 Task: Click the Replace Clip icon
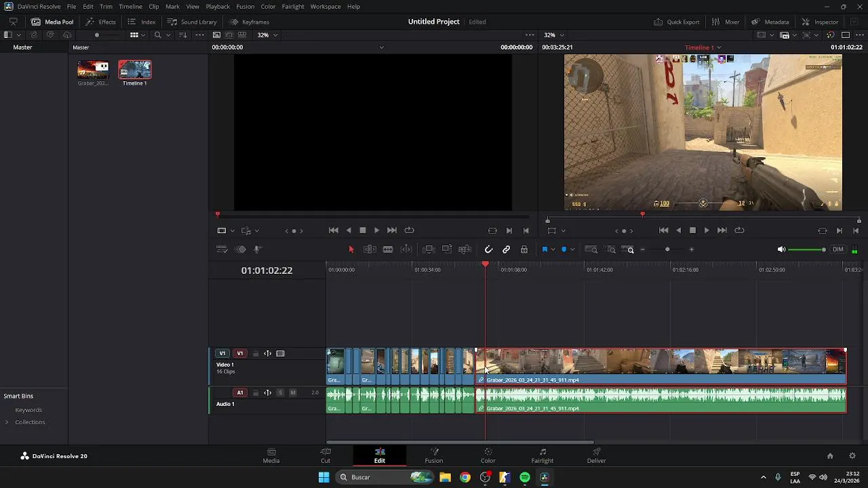pyautogui.click(x=465, y=249)
